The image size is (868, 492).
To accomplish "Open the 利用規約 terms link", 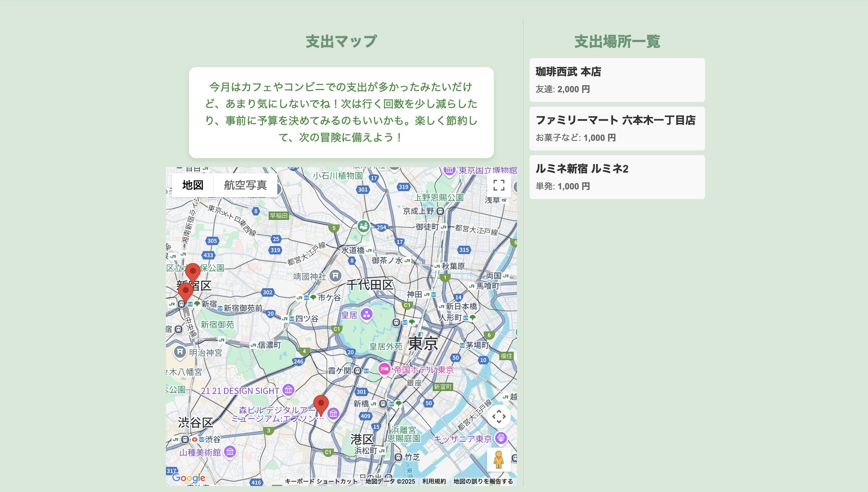I will [434, 481].
